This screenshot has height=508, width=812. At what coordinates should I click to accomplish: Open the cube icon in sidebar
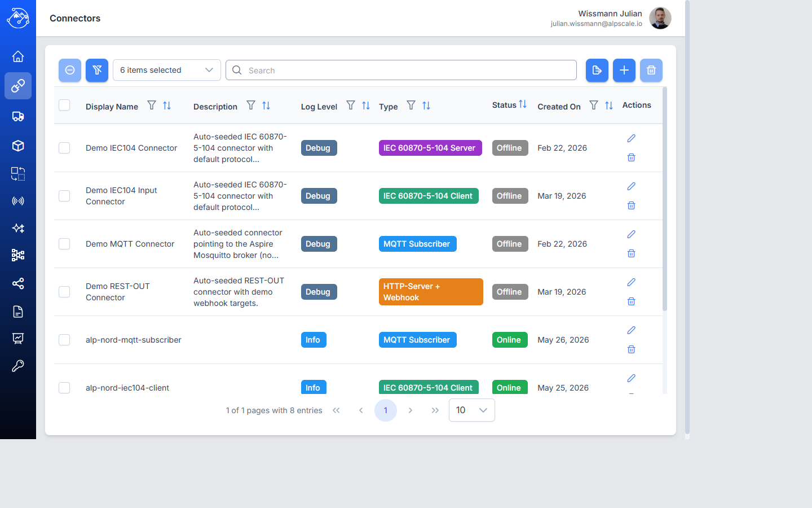18,146
